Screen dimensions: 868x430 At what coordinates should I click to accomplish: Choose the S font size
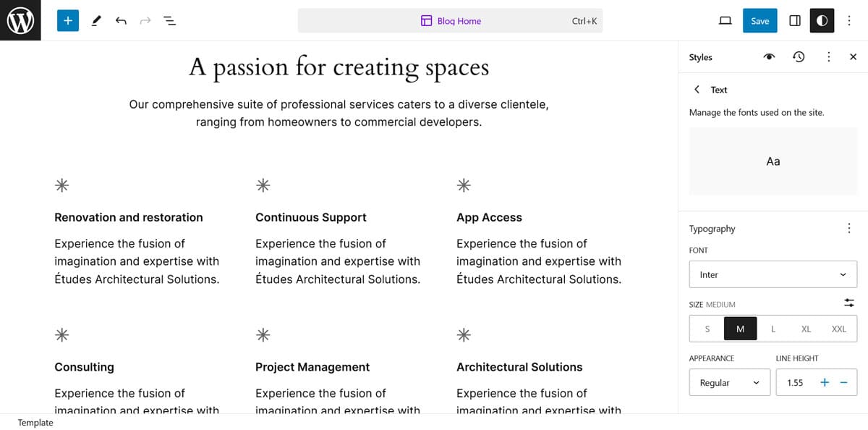click(707, 329)
